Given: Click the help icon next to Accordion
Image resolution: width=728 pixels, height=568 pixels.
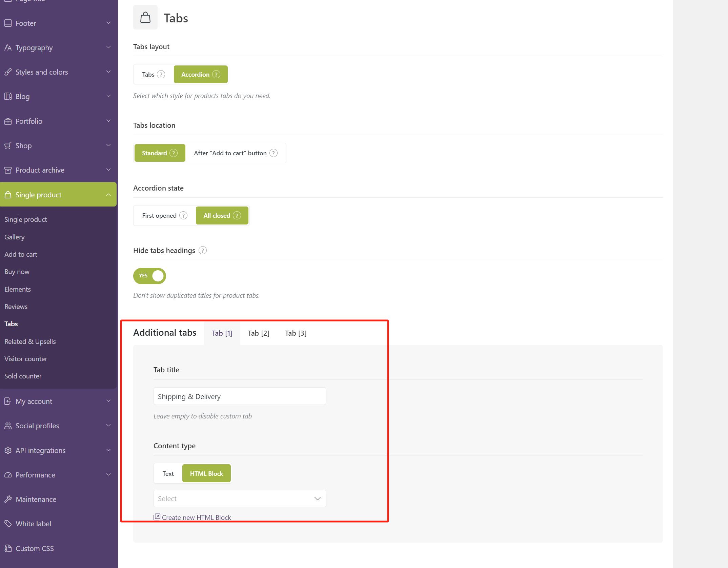Looking at the screenshot, I should (x=216, y=75).
